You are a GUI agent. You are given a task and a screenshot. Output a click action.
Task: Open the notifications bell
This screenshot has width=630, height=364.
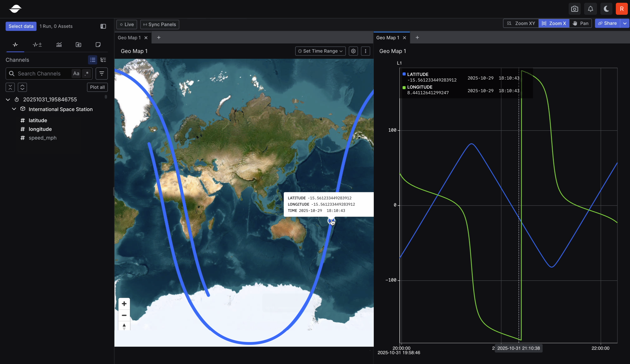[x=590, y=9]
